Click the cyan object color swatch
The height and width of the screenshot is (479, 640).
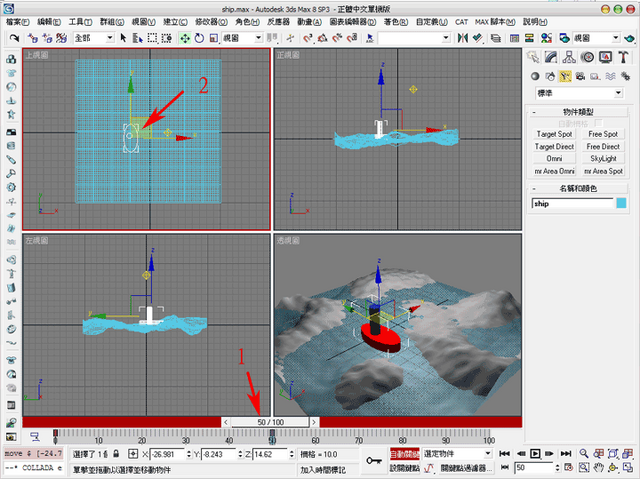click(x=621, y=203)
